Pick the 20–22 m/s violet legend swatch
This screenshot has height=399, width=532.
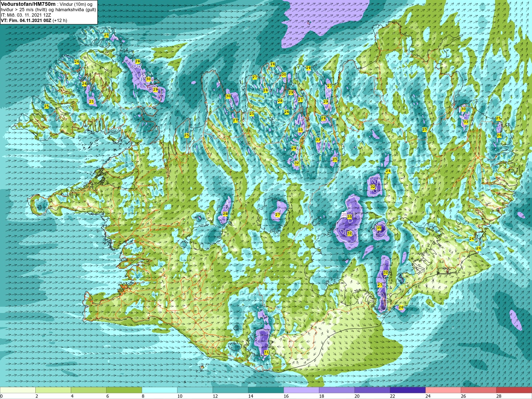coord(372,390)
